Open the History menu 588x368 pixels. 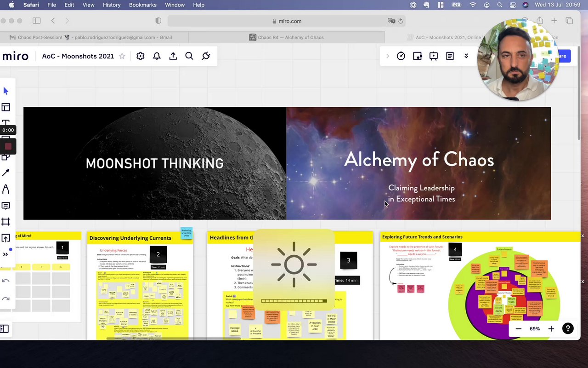[112, 5]
